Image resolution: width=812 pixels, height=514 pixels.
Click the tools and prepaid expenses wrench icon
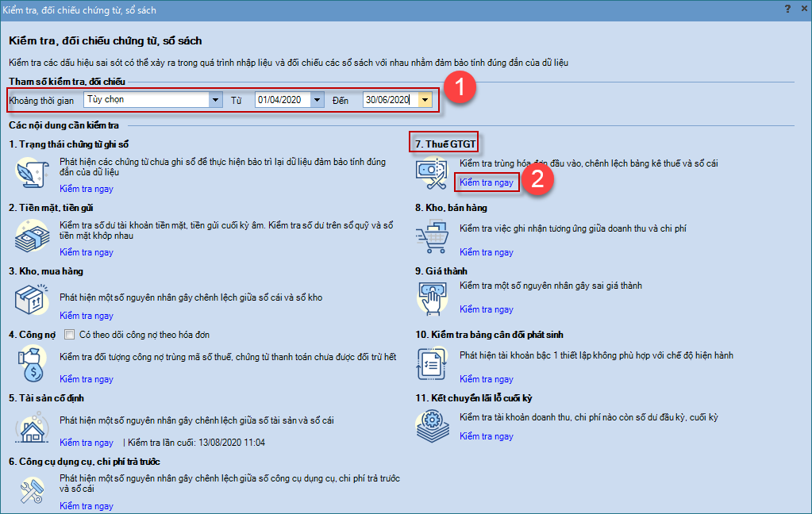[33, 489]
